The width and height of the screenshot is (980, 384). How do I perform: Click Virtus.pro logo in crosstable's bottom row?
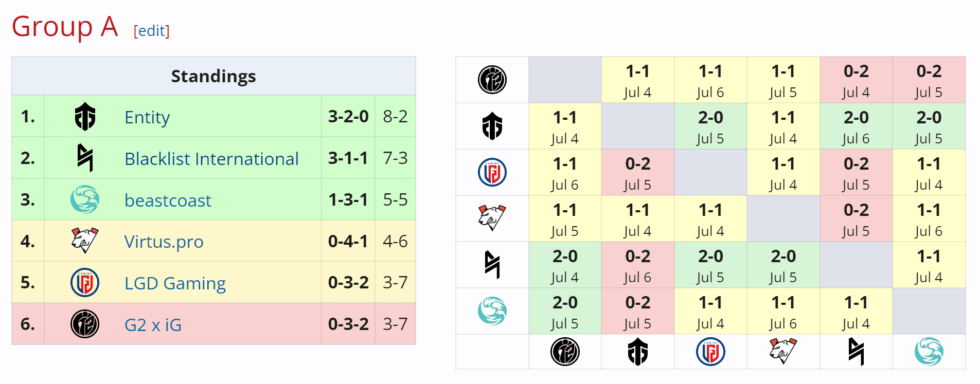(783, 352)
